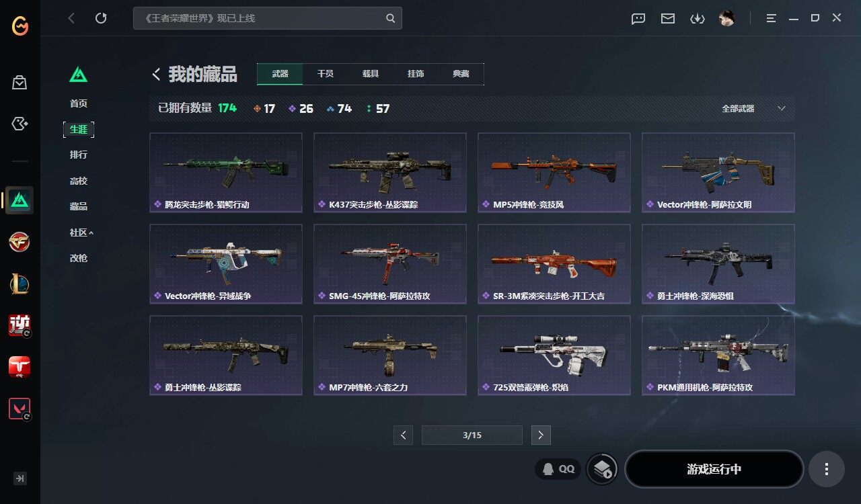The image size is (861, 504).
Task: Click the QQ login button
Action: (558, 469)
